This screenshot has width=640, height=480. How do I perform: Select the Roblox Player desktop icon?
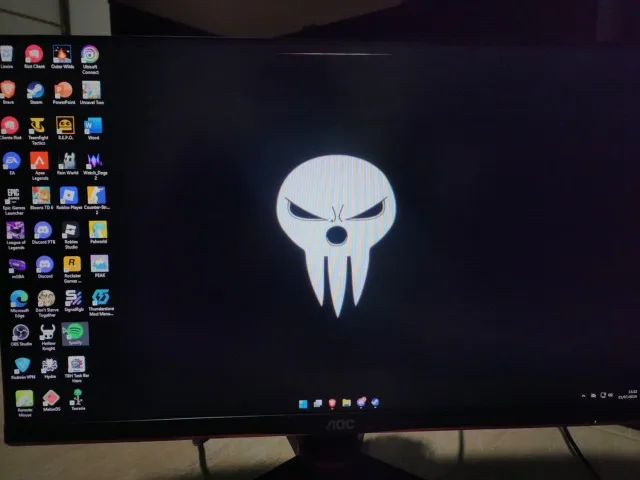69,198
